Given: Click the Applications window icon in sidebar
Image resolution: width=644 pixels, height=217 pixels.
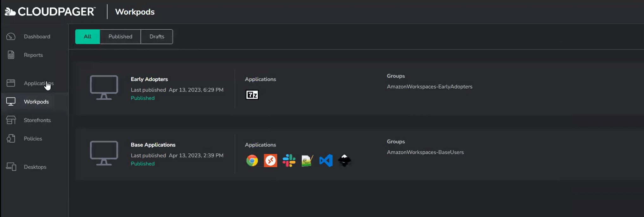Looking at the screenshot, I should coord(11,83).
